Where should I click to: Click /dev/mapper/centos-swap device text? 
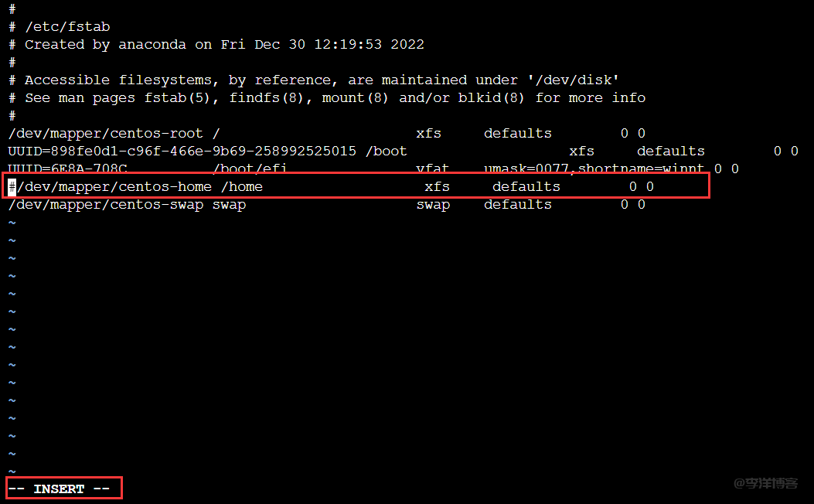point(105,205)
